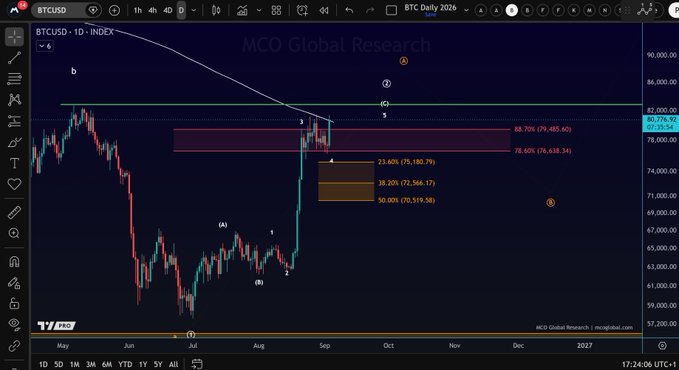The image size is (679, 370).
Task: Switch to the 4h timeframe
Action: pyautogui.click(x=152, y=10)
